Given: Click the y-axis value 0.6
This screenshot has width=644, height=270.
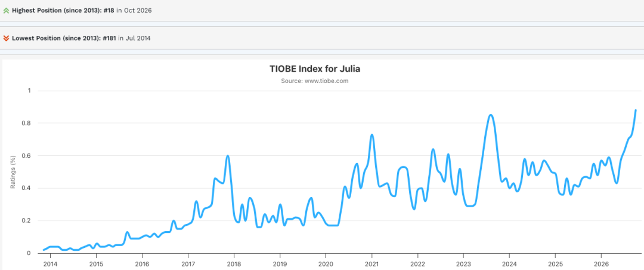Looking at the screenshot, I should tap(27, 155).
